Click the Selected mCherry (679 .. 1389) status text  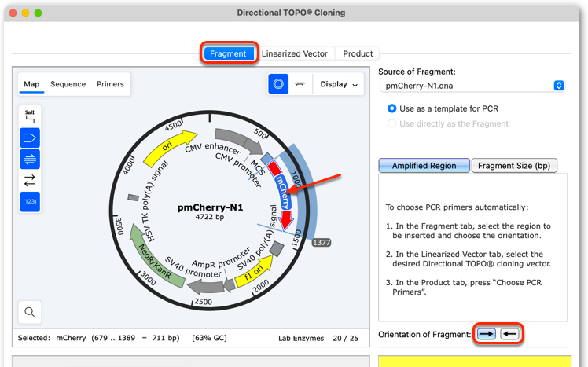point(98,338)
